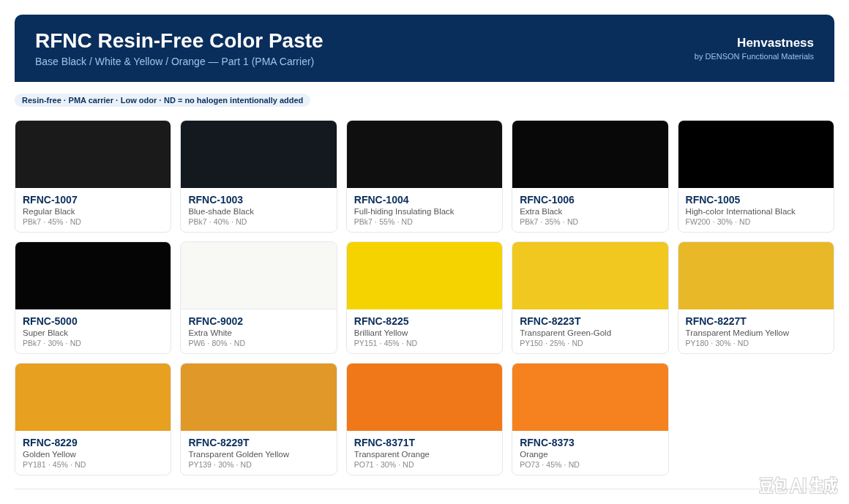The height and width of the screenshot is (504, 849).
Task: Select the spec 'PY151 · 45% · ND'
Action: click(x=386, y=343)
